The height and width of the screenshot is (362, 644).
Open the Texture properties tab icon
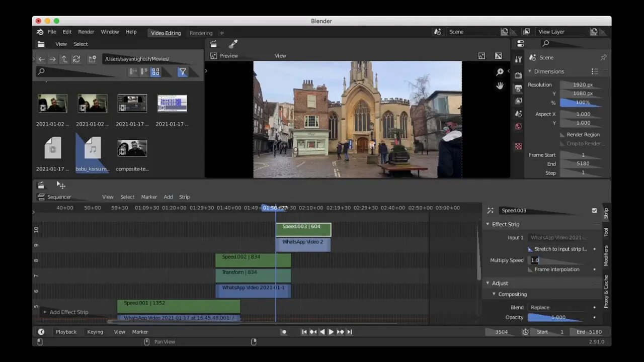(518, 146)
